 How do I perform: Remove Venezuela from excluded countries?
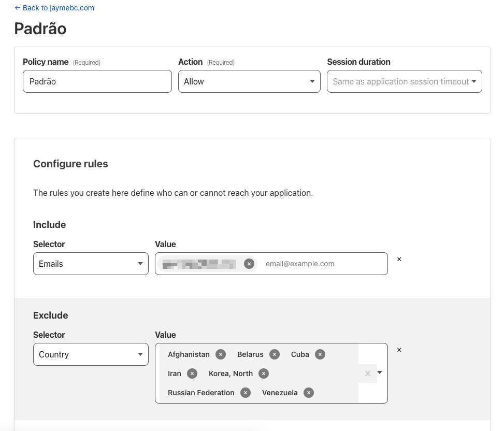click(309, 393)
